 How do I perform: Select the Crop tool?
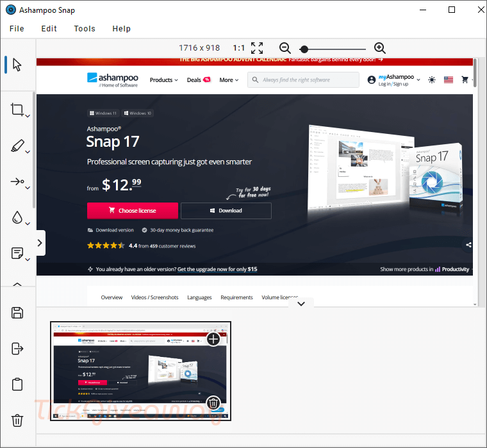(17, 110)
